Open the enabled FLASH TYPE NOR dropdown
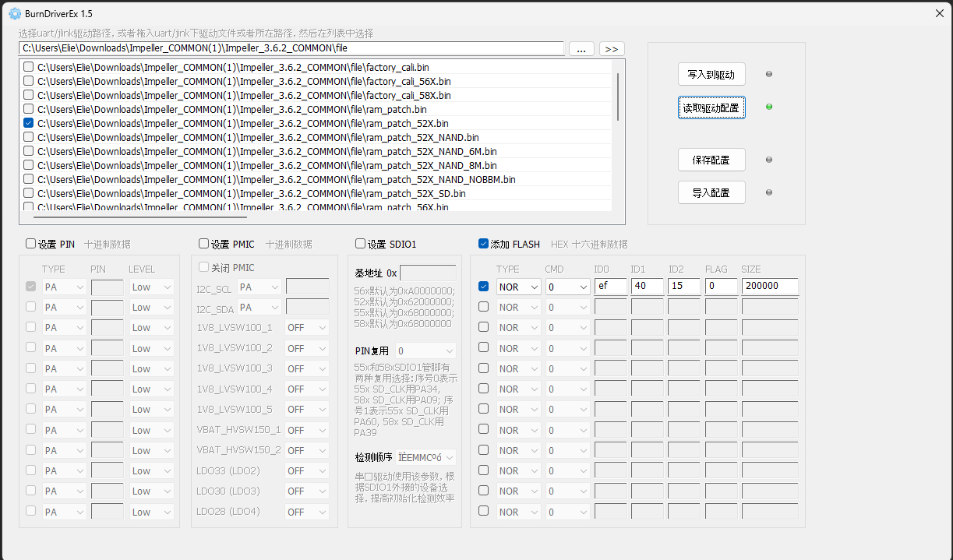The height and width of the screenshot is (560, 953). tap(519, 287)
